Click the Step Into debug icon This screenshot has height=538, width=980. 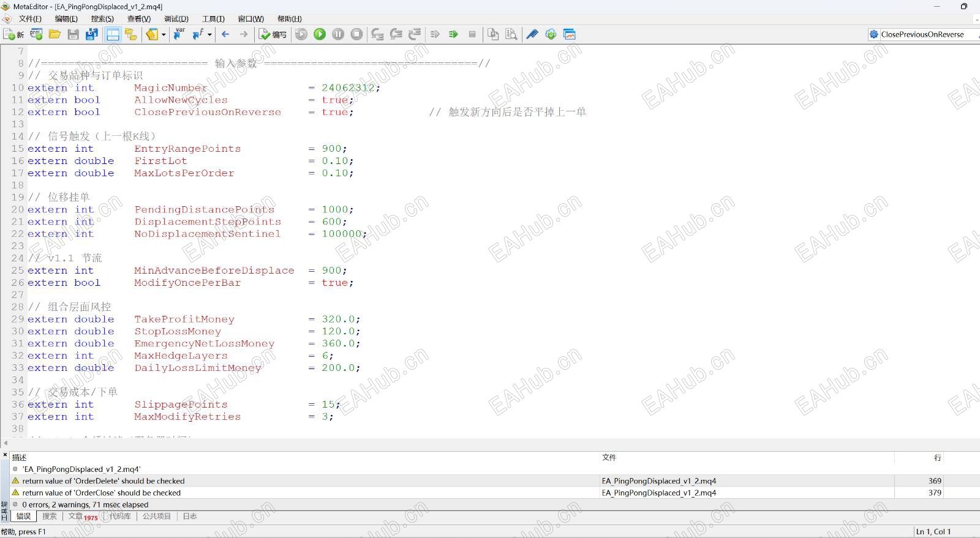(x=377, y=34)
